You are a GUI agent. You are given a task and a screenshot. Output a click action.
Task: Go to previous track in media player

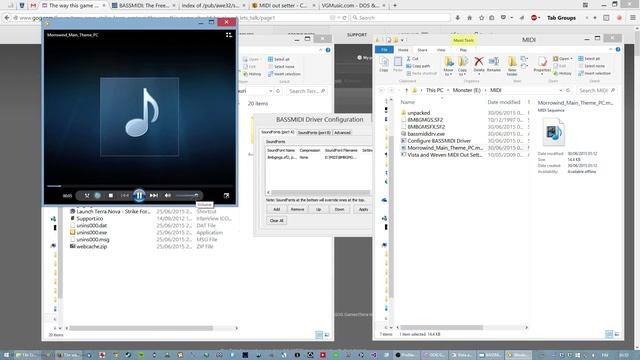124,196
